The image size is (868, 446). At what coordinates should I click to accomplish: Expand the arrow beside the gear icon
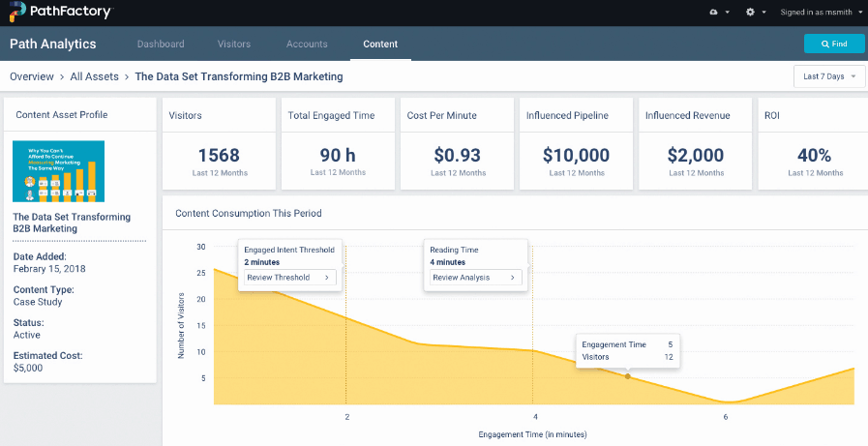763,13
